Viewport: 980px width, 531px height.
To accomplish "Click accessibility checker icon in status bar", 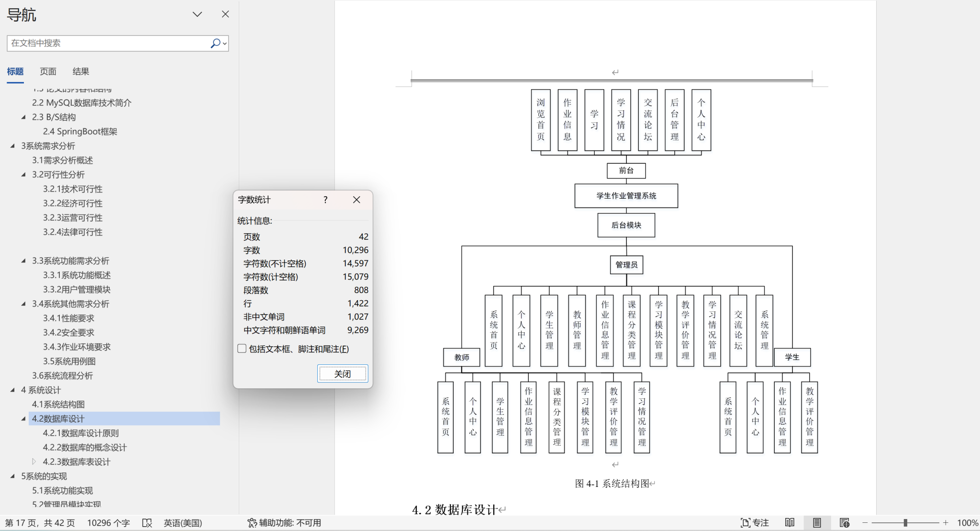I will [252, 523].
